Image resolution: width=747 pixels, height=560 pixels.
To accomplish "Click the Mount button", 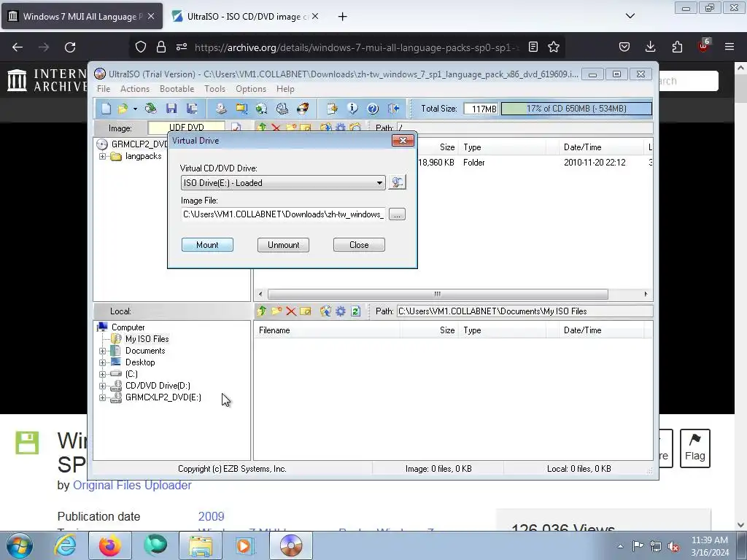I will click(x=207, y=245).
